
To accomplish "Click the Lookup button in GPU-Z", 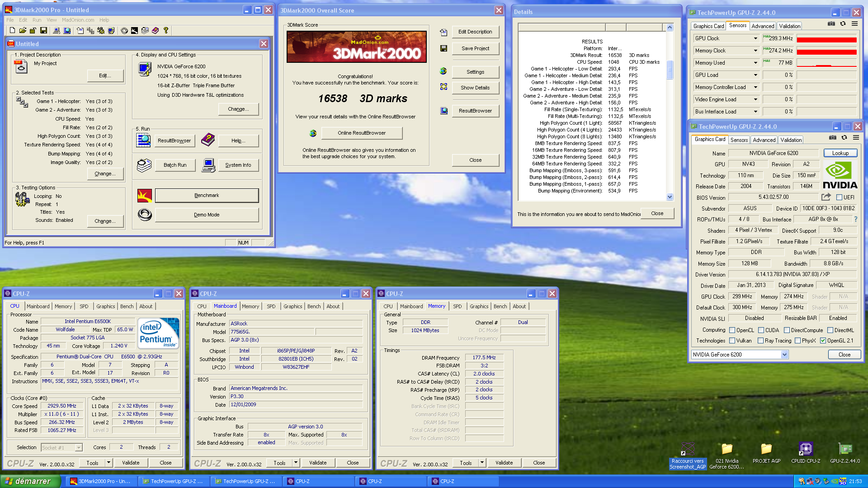I will click(840, 153).
